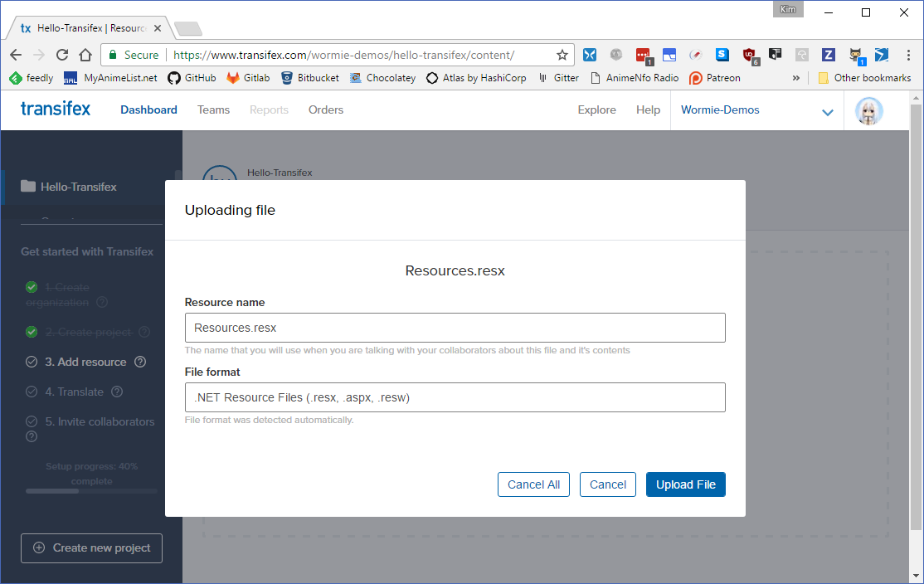
Task: Open the Orders menu item
Action: 326,109
